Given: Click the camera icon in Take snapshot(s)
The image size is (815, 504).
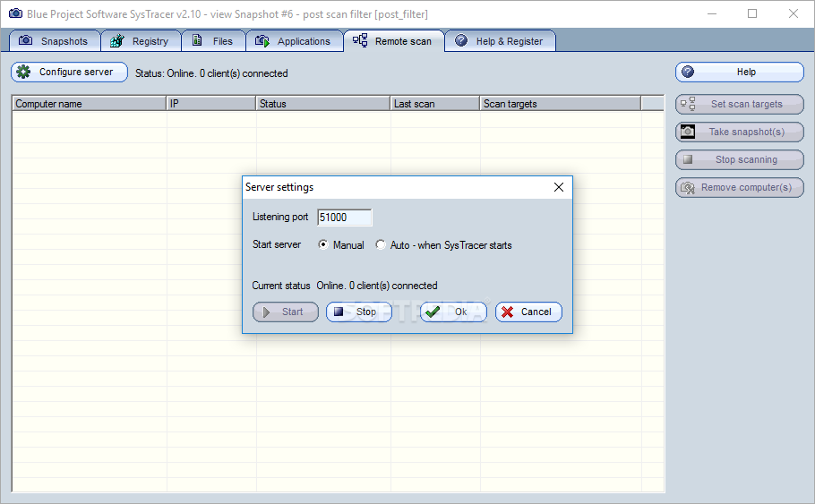Looking at the screenshot, I should tap(688, 132).
